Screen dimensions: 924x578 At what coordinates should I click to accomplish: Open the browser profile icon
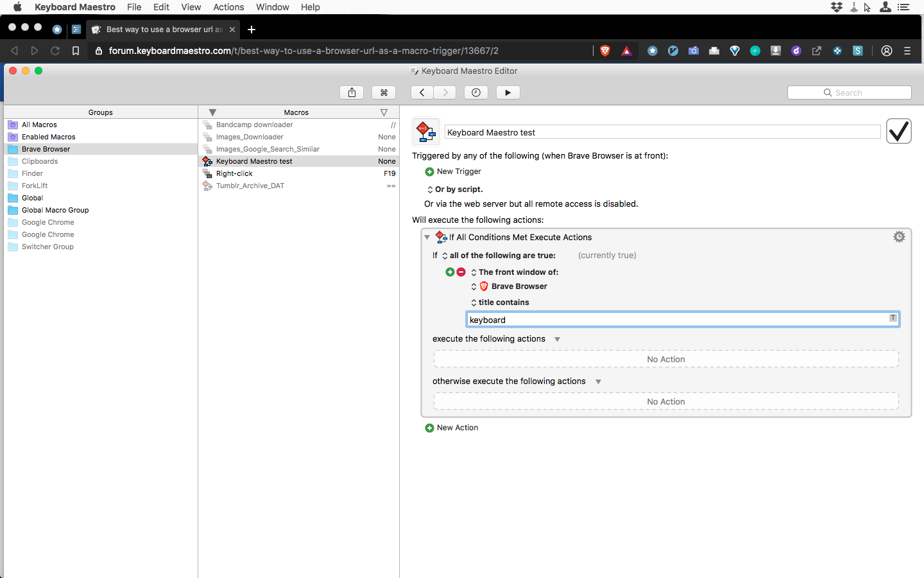887,51
